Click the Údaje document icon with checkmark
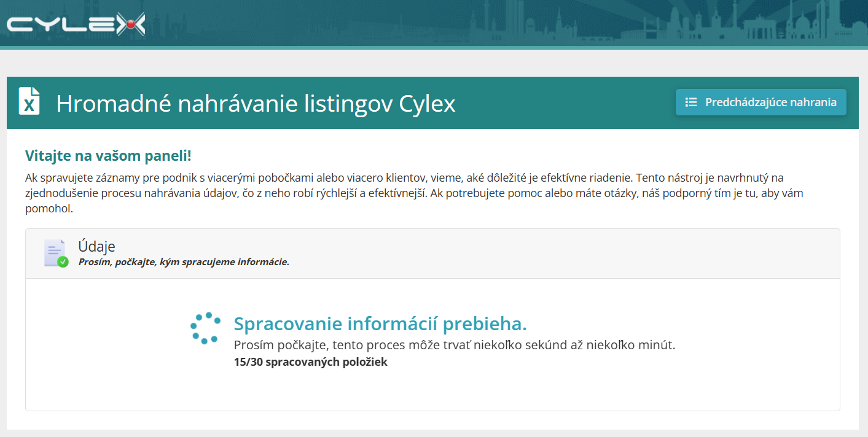The width and height of the screenshot is (868, 437). coord(56,253)
